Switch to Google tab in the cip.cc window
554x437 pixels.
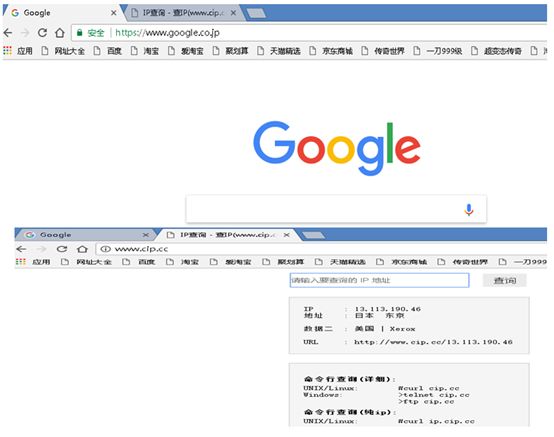coord(87,235)
